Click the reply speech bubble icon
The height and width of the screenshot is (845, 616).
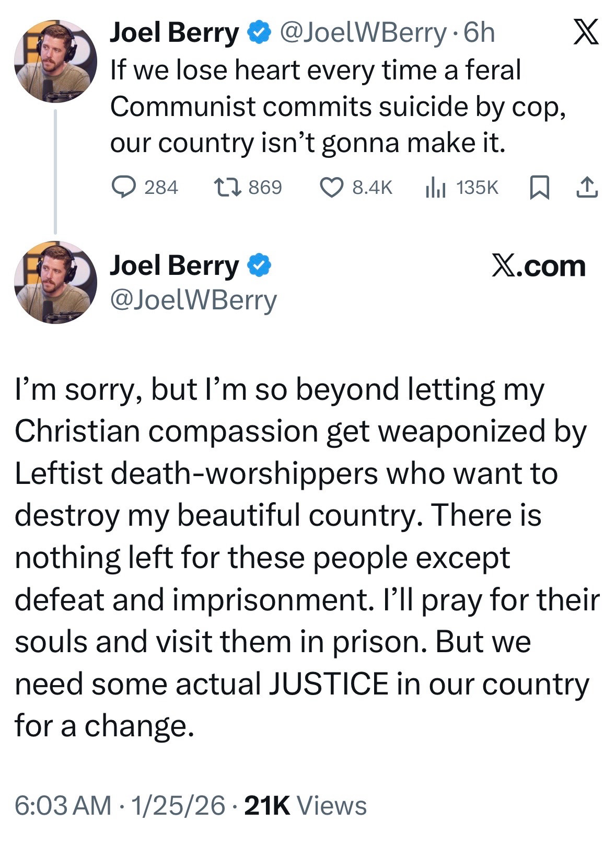124,188
